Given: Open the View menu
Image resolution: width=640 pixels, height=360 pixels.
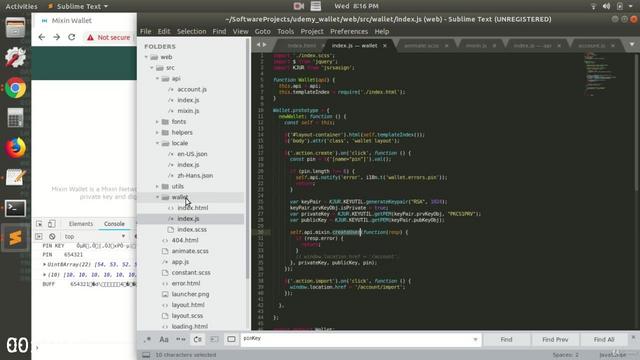Looking at the screenshot, I should 240,31.
